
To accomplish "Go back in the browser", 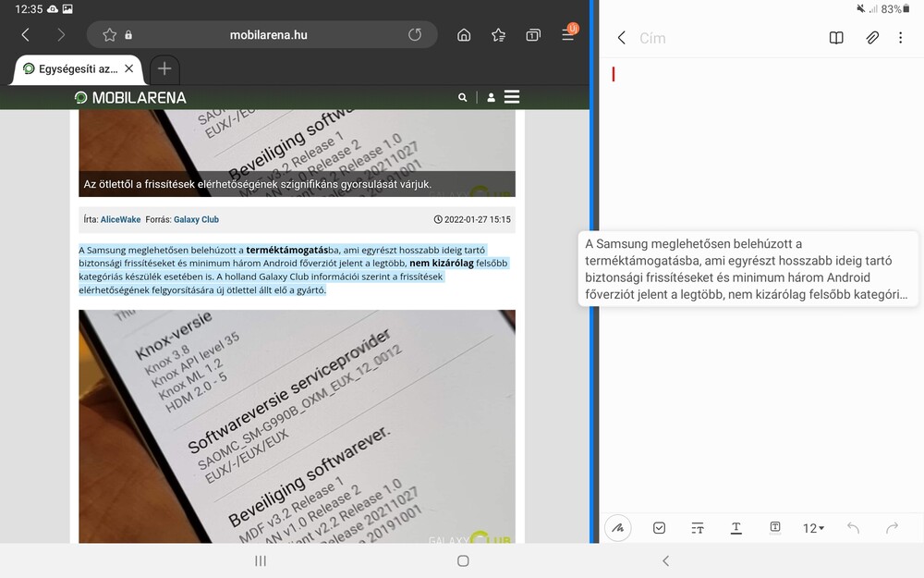I will (x=25, y=35).
